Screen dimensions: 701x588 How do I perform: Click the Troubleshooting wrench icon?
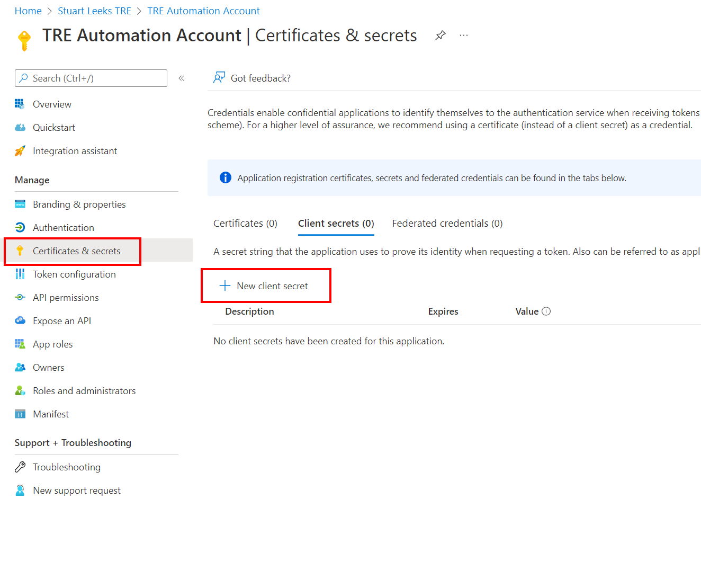tap(20, 467)
